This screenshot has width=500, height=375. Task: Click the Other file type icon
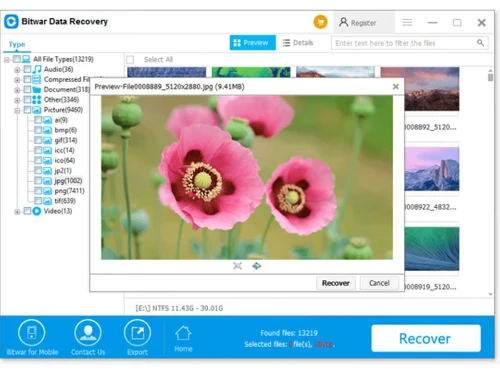click(37, 100)
